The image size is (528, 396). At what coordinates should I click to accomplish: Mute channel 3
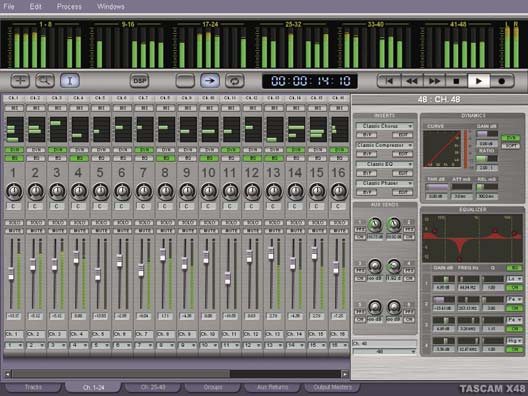pyautogui.click(x=57, y=231)
